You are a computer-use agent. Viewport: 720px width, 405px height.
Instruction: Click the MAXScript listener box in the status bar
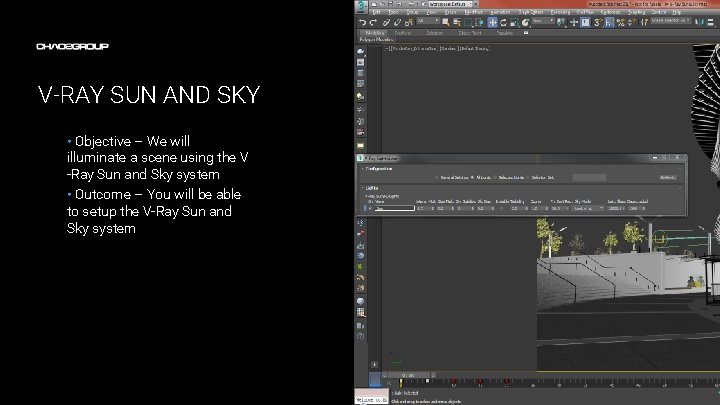click(371, 397)
